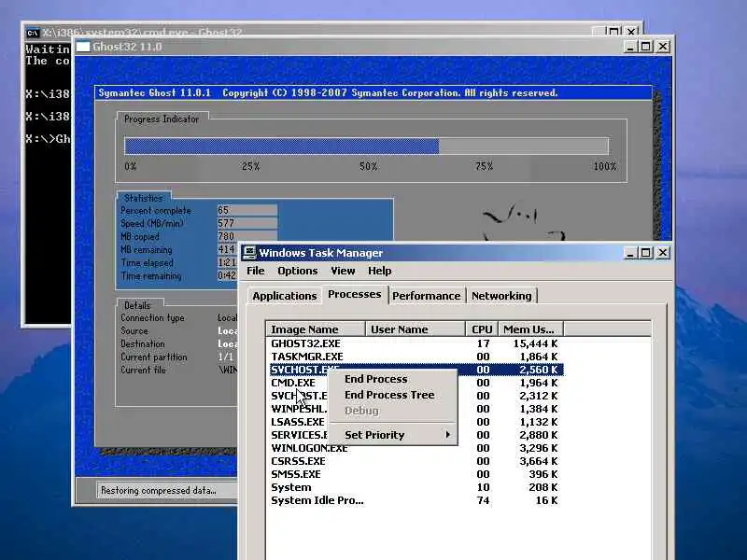Expand the Set Priority submenu
This screenshot has height=560, width=747.
(x=393, y=435)
